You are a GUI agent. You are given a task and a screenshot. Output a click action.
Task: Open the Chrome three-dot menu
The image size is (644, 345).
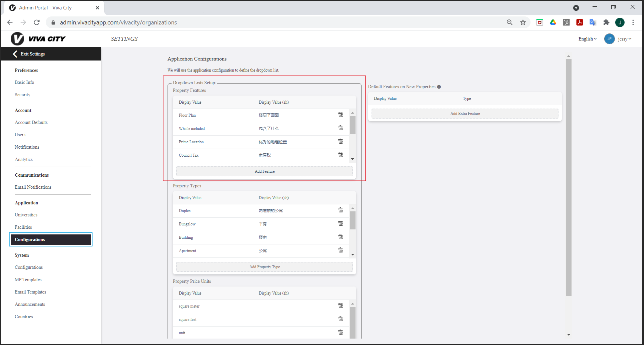coord(634,22)
